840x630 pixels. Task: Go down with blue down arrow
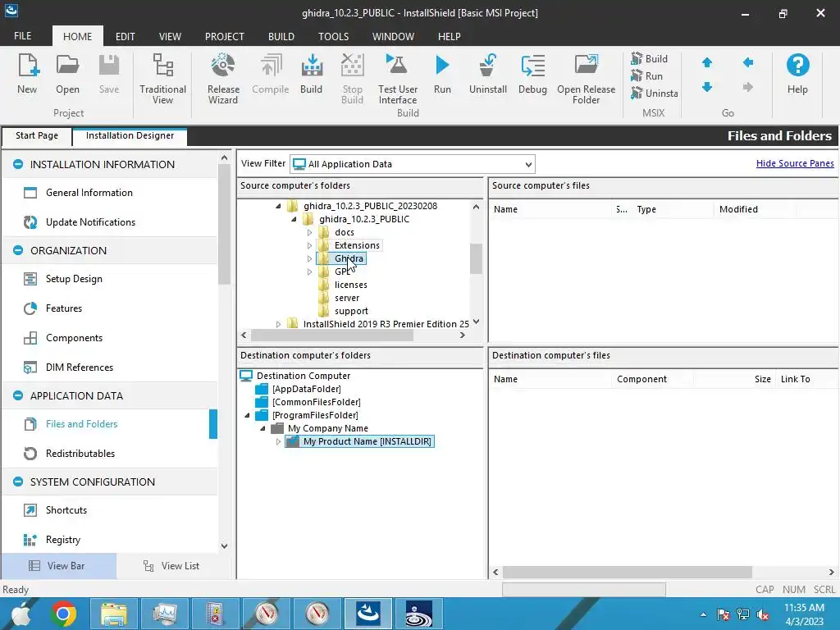(x=707, y=86)
